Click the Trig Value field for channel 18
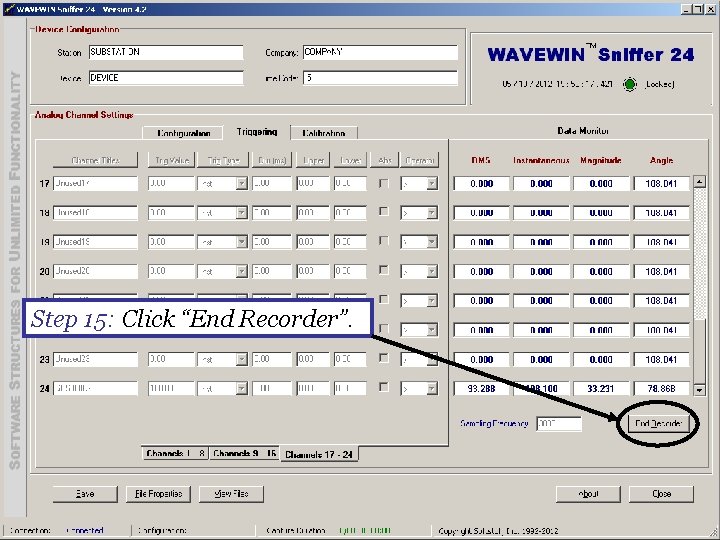720x540 pixels. 171,213
